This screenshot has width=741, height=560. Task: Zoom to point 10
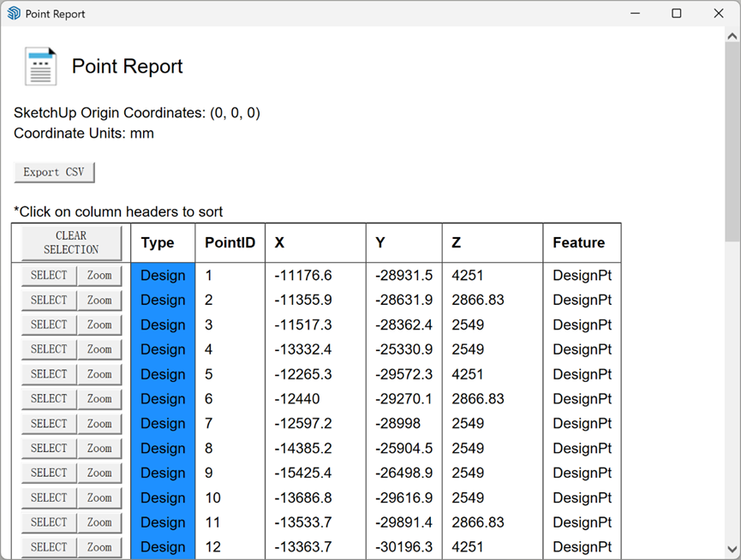tap(99, 497)
